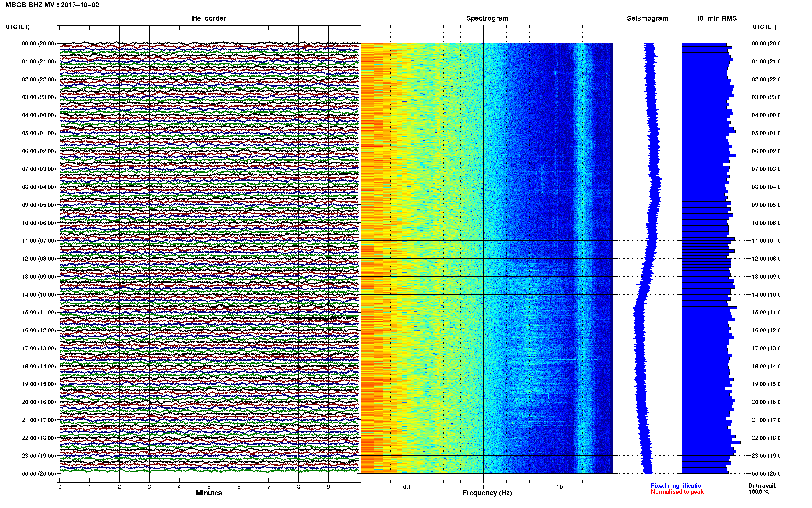Image resolution: width=812 pixels, height=508 pixels.
Task: Click the left 19:00 (15:00) time label
Action: pyautogui.click(x=39, y=384)
